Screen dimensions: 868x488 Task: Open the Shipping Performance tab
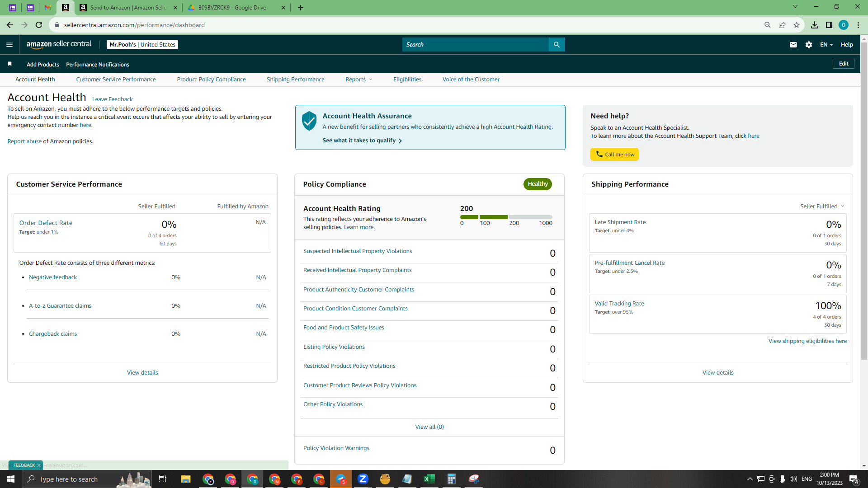[x=296, y=80]
